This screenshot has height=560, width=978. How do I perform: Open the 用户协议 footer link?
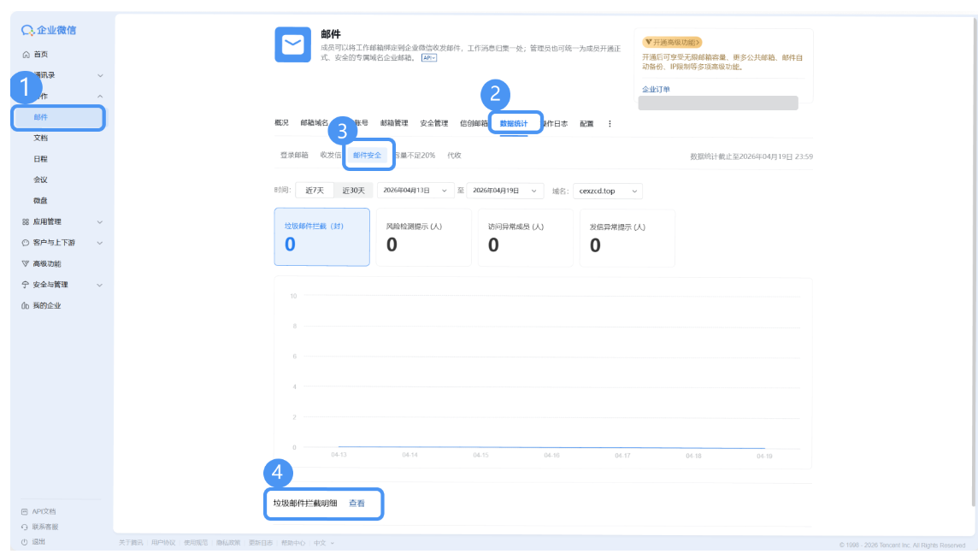163,543
